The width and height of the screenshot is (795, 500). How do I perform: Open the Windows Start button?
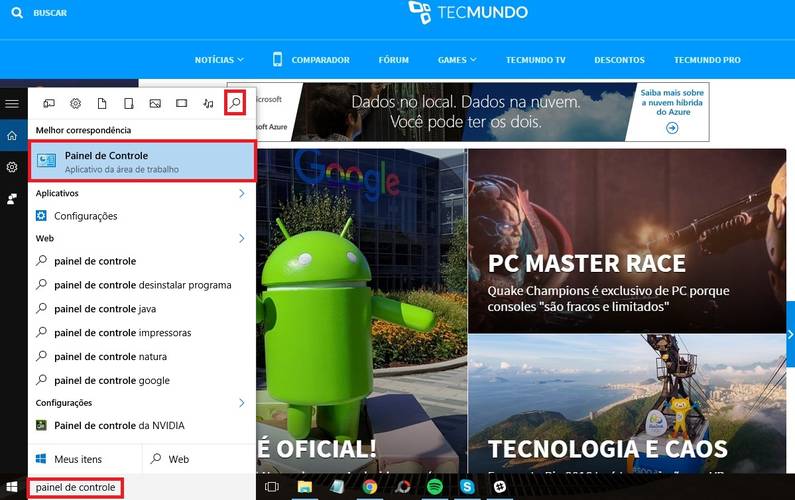coord(12,487)
